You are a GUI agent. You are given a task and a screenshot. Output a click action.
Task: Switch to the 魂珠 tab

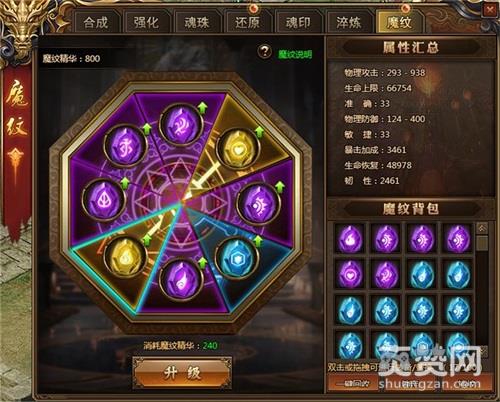197,22
